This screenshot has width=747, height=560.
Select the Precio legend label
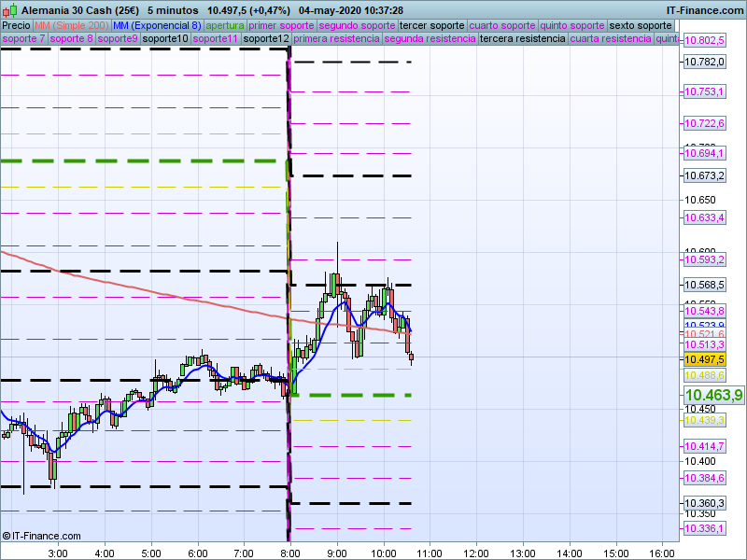pos(16,26)
